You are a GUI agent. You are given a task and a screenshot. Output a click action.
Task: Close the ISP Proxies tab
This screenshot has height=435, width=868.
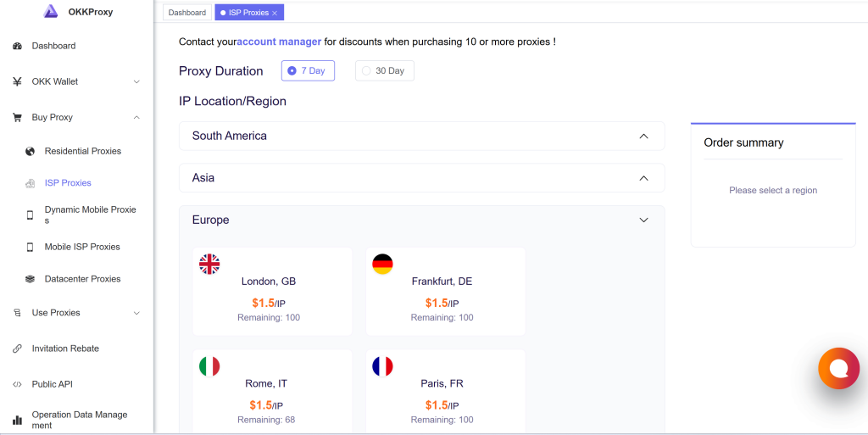pos(275,14)
